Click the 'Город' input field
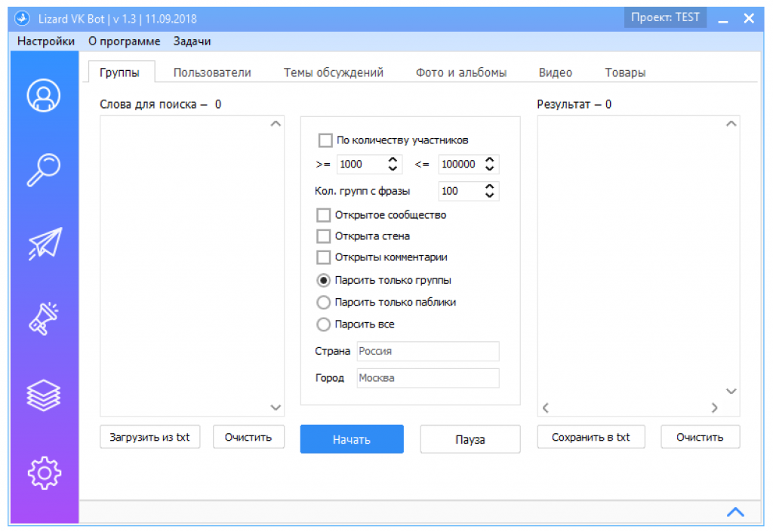Image resolution: width=773 pixels, height=532 pixels. point(428,378)
